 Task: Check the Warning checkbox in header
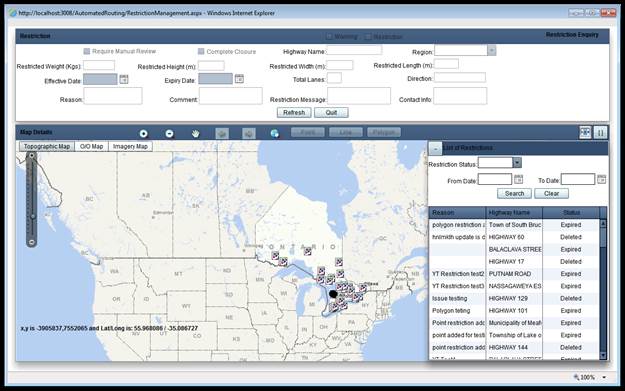point(329,37)
